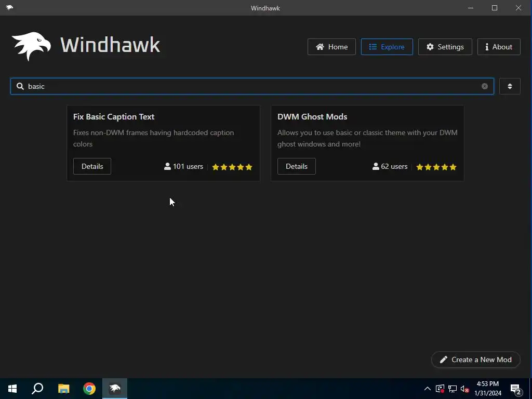Launch Google Chrome from the taskbar
Viewport: 532px width, 399px height.
click(x=89, y=389)
